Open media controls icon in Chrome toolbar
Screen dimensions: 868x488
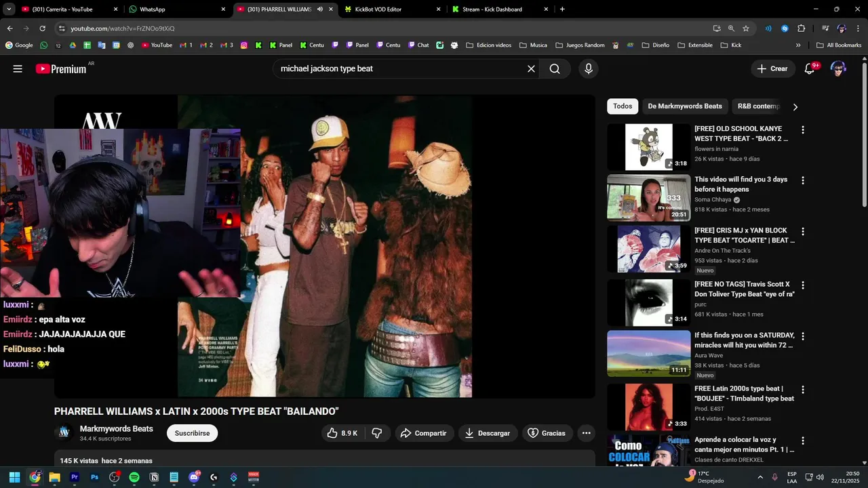click(x=825, y=28)
